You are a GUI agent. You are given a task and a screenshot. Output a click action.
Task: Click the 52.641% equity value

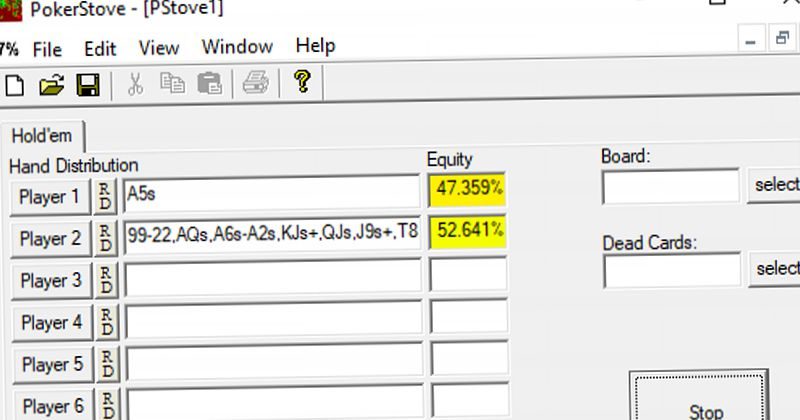click(x=468, y=231)
